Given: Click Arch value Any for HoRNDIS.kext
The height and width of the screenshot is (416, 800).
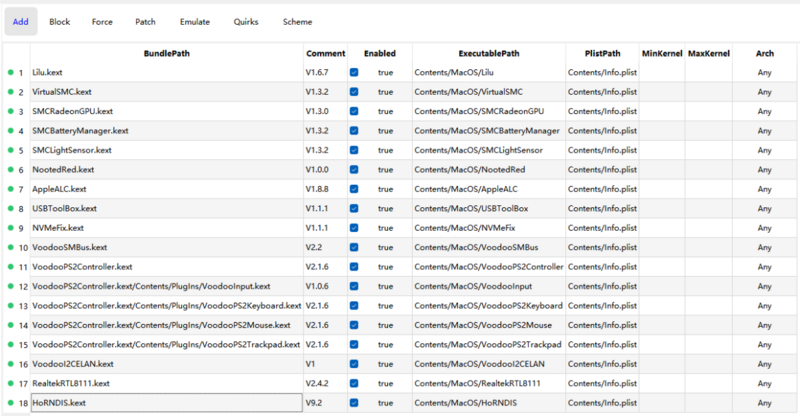Looking at the screenshot, I should click(x=765, y=403).
